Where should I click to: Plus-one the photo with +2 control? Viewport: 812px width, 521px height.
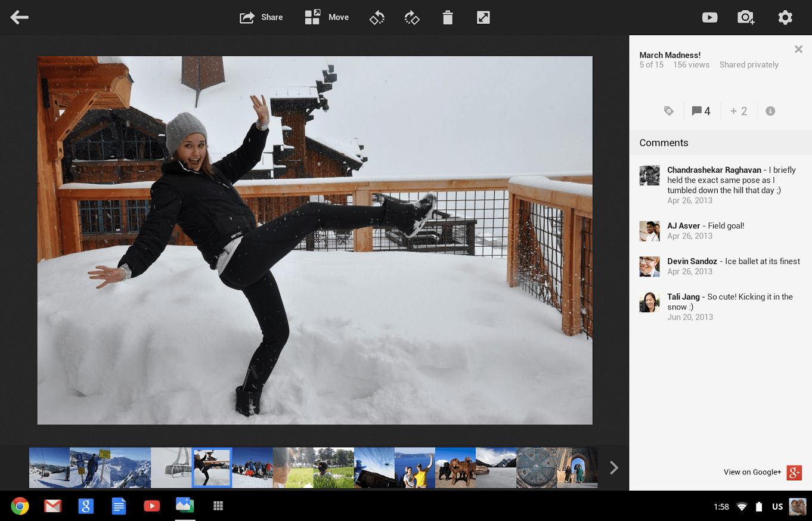(x=739, y=110)
